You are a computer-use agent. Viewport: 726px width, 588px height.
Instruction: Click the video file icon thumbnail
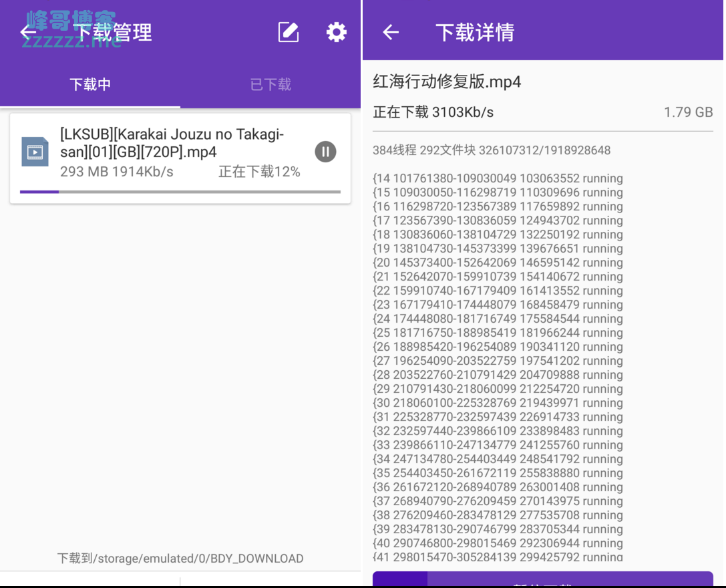(x=35, y=152)
